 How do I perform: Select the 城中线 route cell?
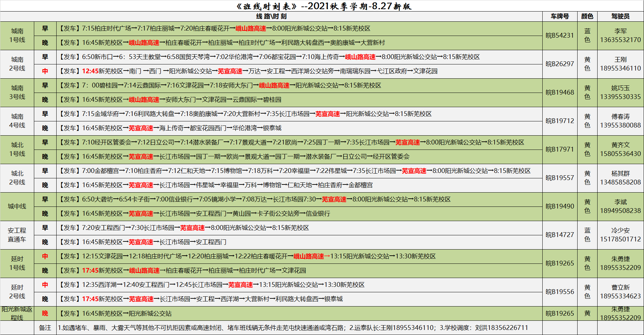(17, 206)
